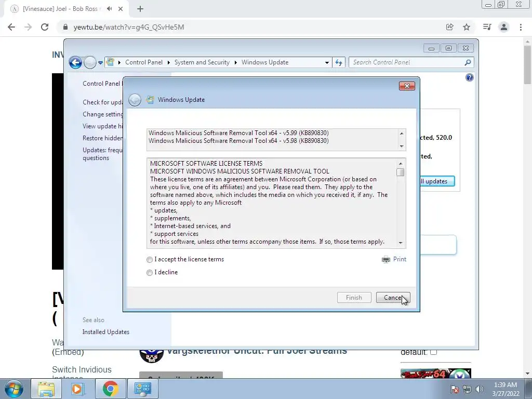Click the Finish button
The height and width of the screenshot is (399, 532).
[354, 298]
